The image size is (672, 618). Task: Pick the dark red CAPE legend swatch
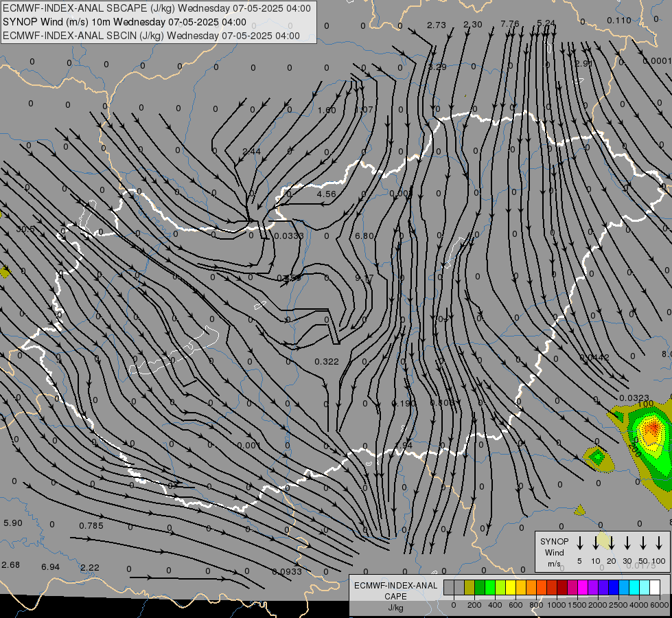point(562,587)
